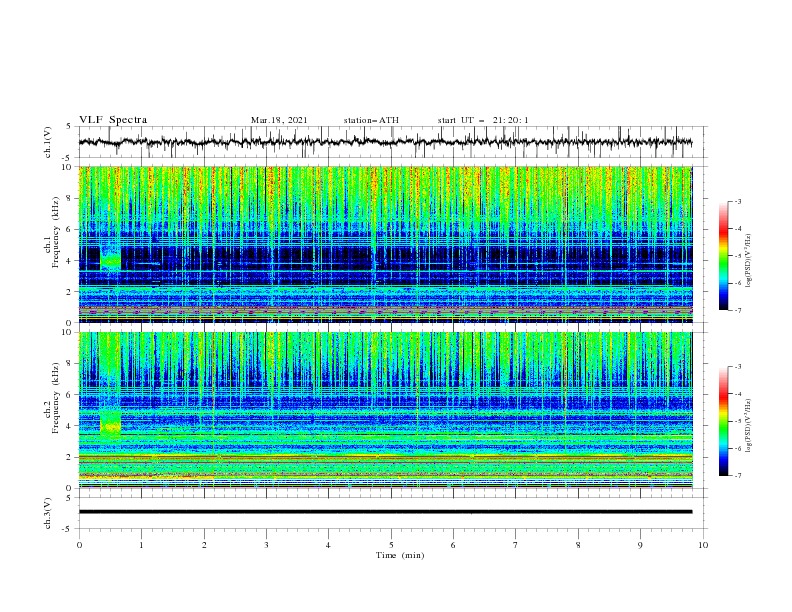Click the "station=ATH" header label

pos(371,120)
